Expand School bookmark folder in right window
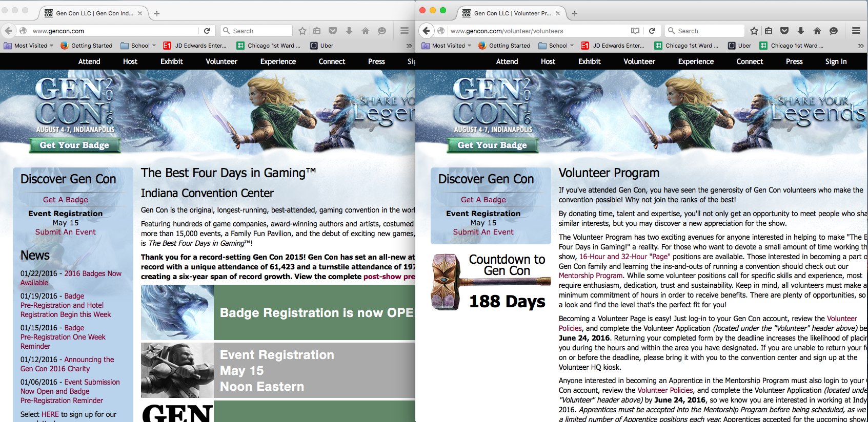The image size is (868, 422). click(x=556, y=46)
